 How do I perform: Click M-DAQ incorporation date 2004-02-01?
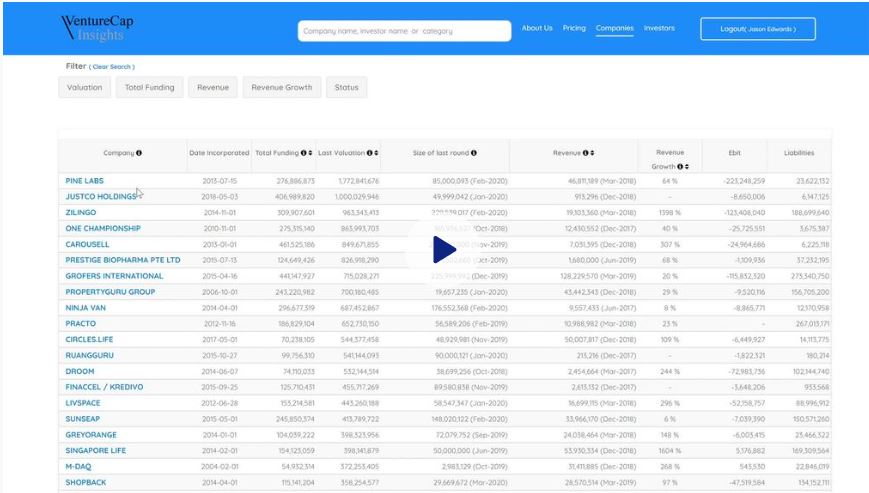(219, 467)
